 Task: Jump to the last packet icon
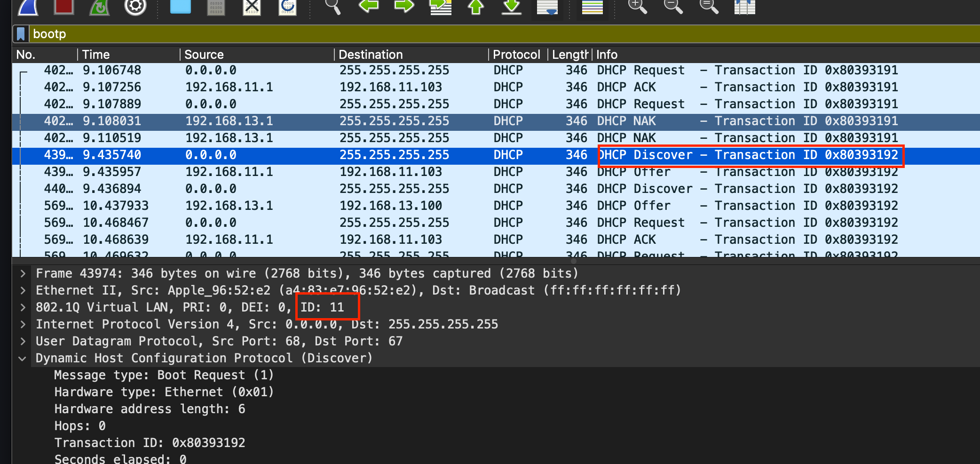(511, 7)
